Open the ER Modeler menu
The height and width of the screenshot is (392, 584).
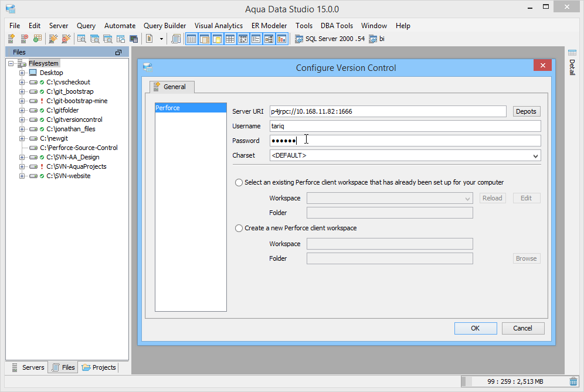[x=269, y=26]
